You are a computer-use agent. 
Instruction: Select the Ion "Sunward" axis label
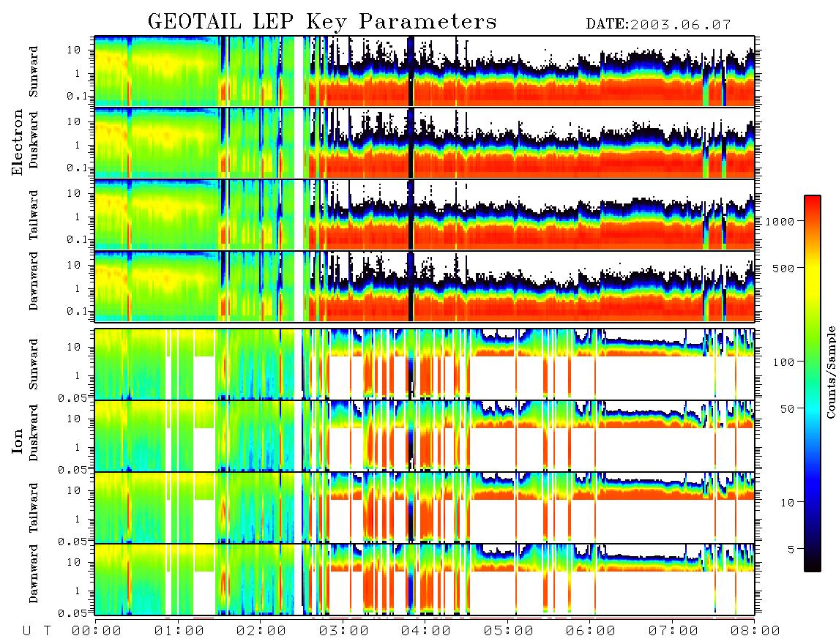34,364
